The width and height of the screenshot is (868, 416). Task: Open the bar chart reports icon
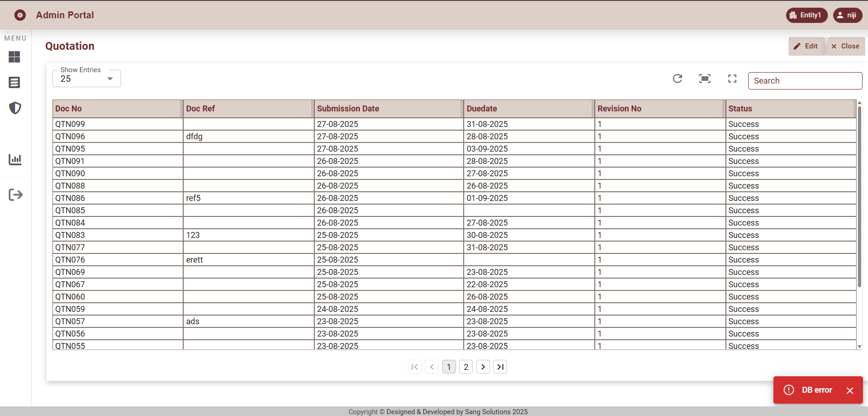(x=15, y=159)
